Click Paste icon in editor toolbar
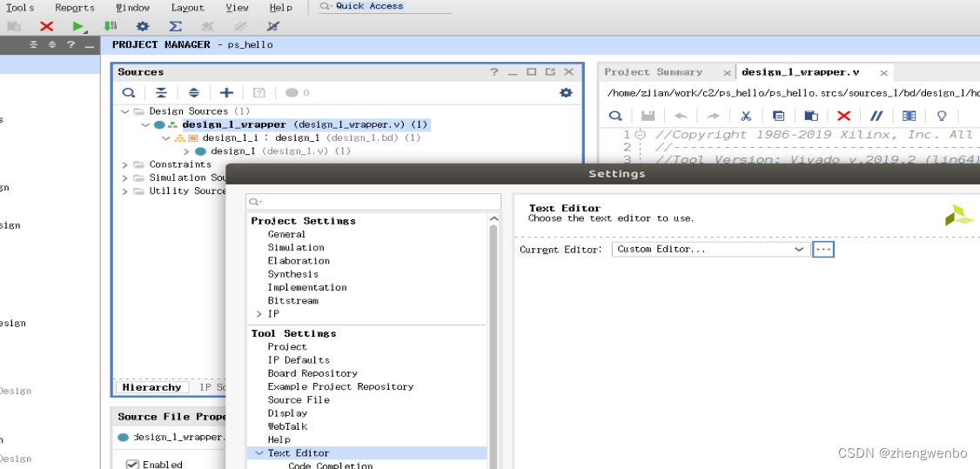This screenshot has height=469, width=980. tap(810, 116)
